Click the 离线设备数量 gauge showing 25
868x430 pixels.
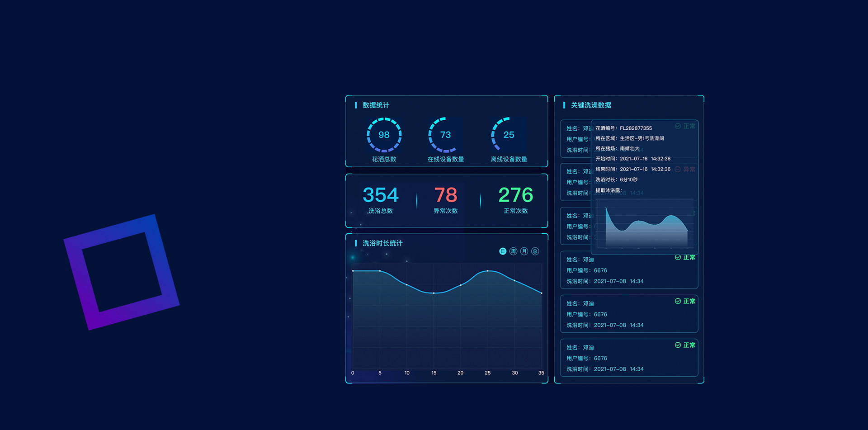point(509,135)
